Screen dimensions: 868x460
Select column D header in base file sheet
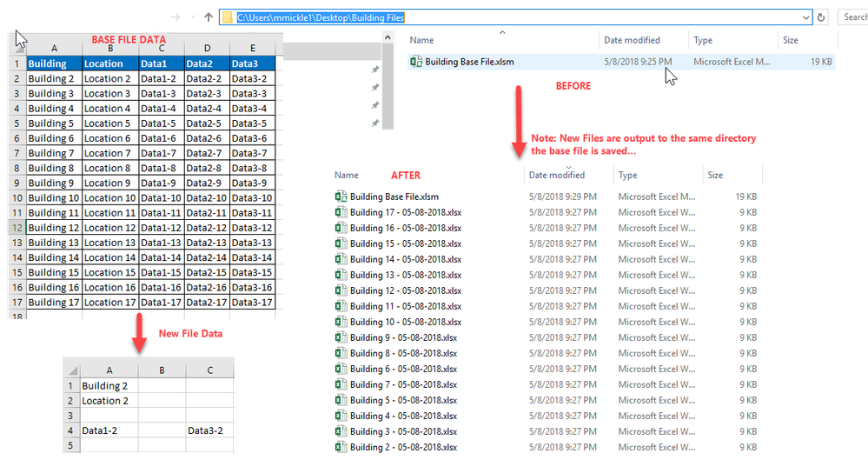207,48
